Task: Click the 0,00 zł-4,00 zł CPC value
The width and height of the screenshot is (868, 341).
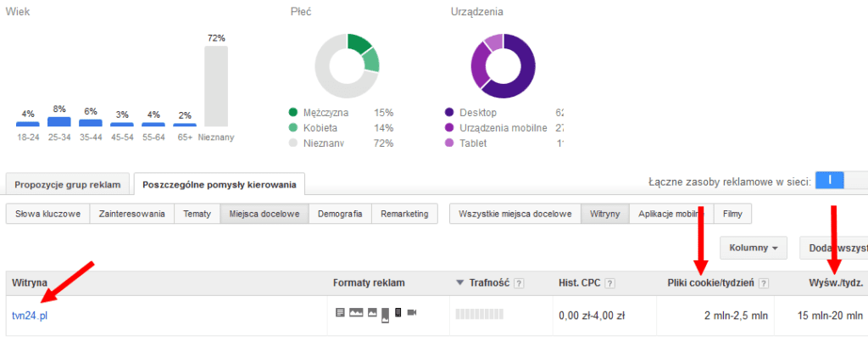Action: 593,316
